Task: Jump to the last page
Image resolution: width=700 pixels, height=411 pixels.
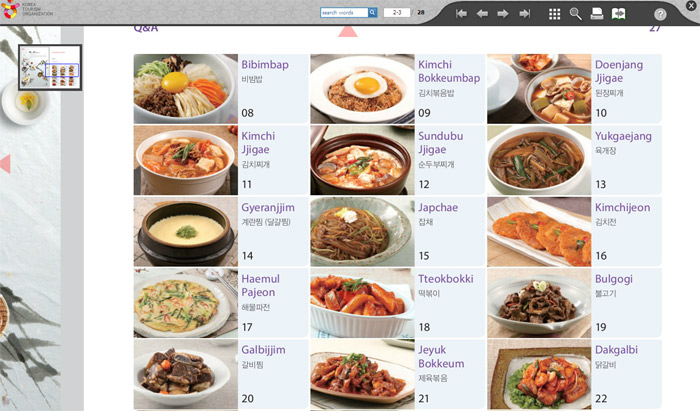Action: tap(525, 14)
